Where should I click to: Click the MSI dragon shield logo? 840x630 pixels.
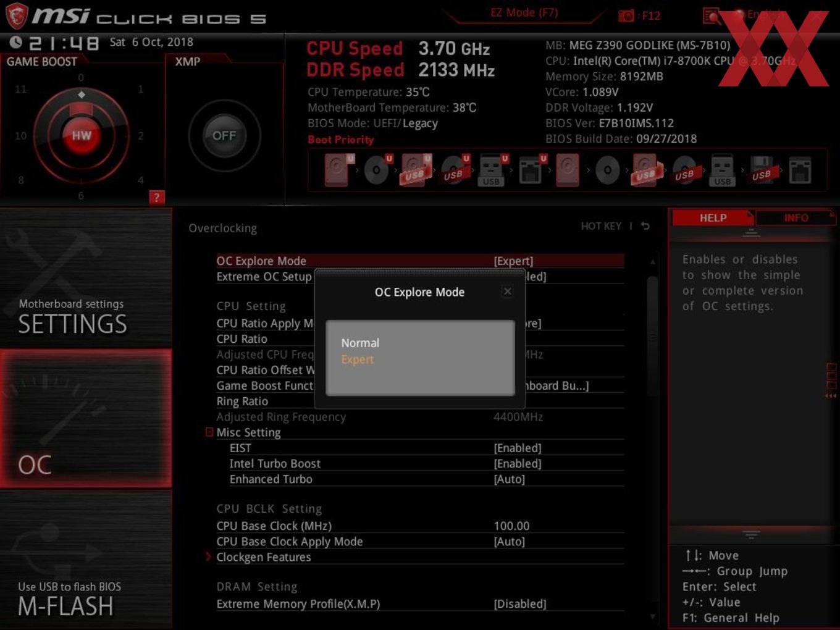tap(16, 15)
